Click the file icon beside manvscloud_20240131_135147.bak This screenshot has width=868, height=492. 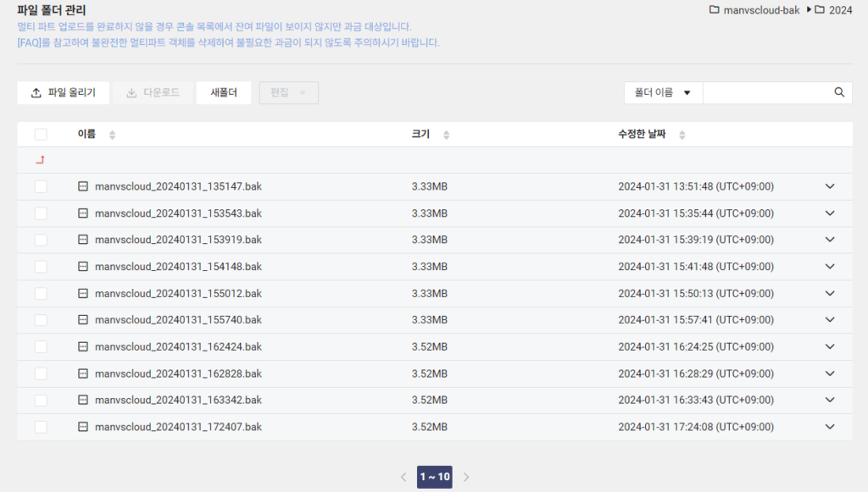click(82, 186)
